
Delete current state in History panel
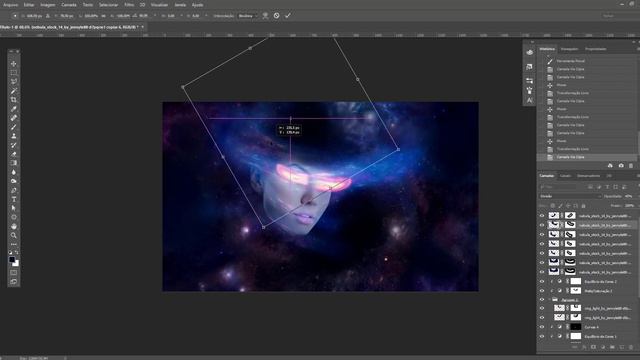(x=631, y=166)
